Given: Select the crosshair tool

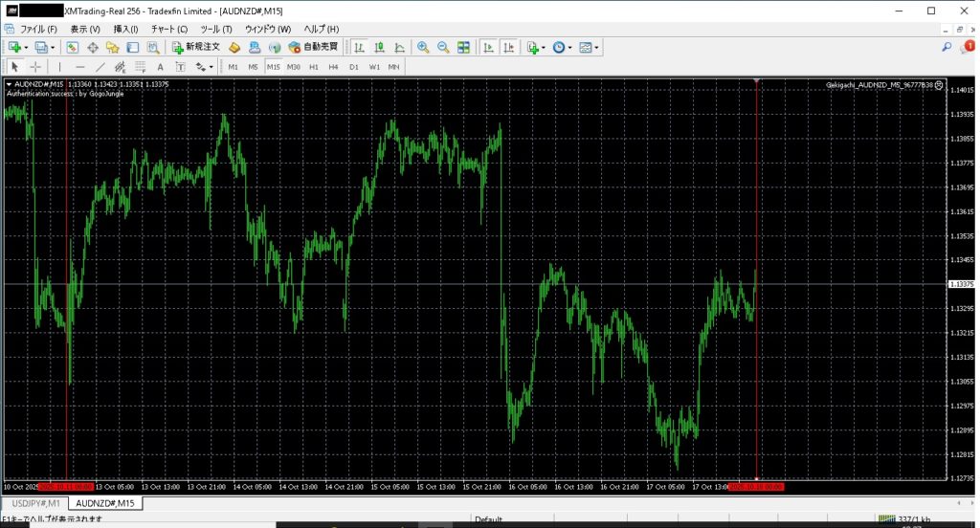Looking at the screenshot, I should pos(35,67).
